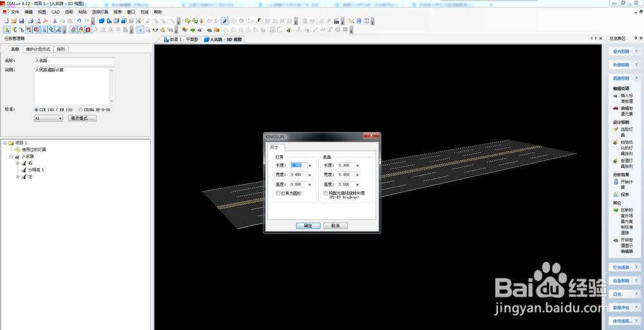The height and width of the screenshot is (330, 644).
Task: Click the hand pan tool icon
Action: 163,30
